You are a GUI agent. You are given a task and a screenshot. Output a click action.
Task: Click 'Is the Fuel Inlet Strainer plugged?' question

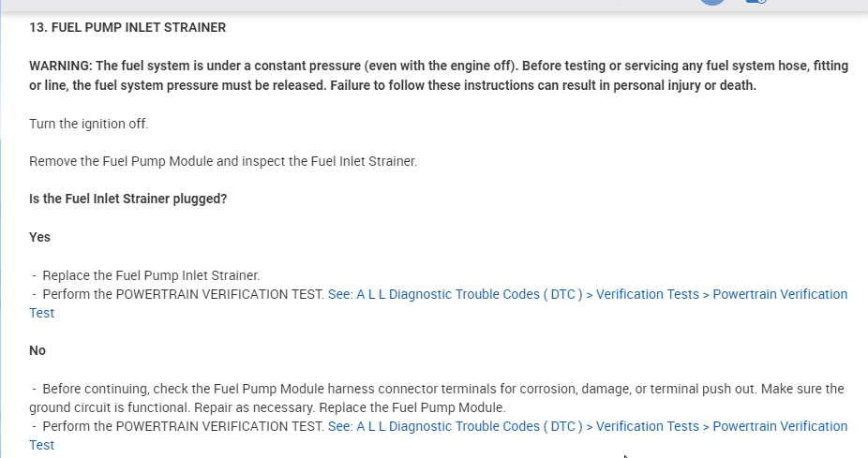point(127,199)
